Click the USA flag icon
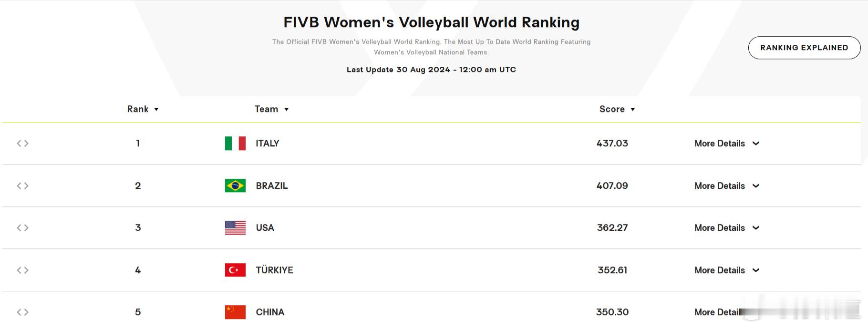This screenshot has width=868, height=329. pos(235,228)
